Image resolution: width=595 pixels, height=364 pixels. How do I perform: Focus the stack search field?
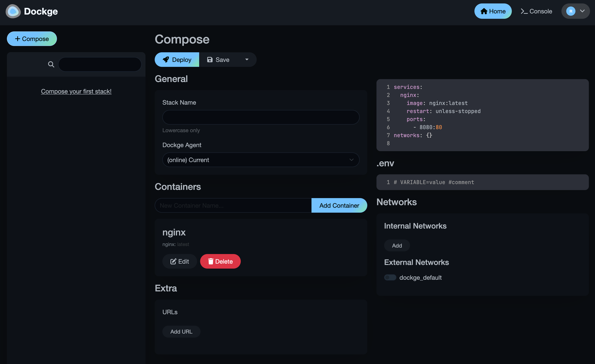pos(100,64)
